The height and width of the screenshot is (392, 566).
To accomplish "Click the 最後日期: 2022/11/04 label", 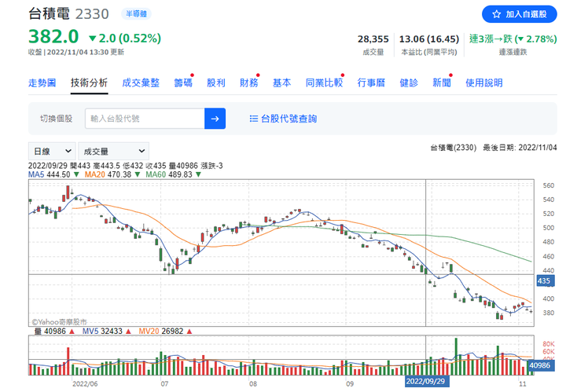I will coord(520,148).
